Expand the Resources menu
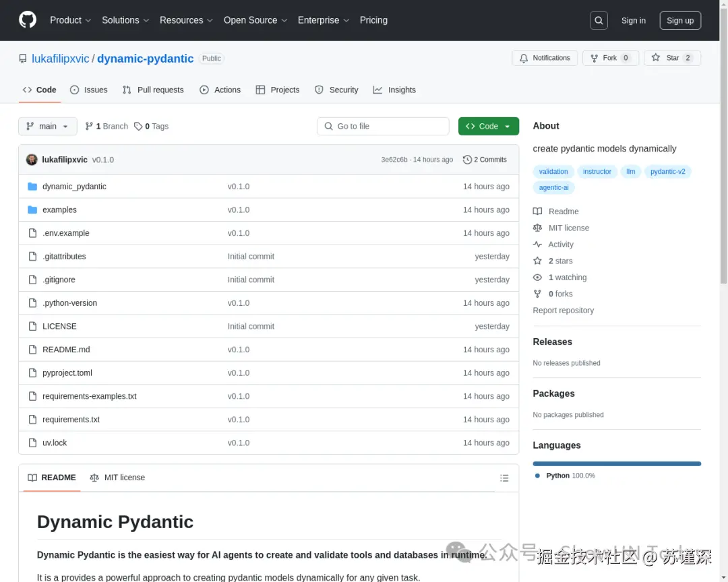This screenshot has height=582, width=728. [186, 20]
